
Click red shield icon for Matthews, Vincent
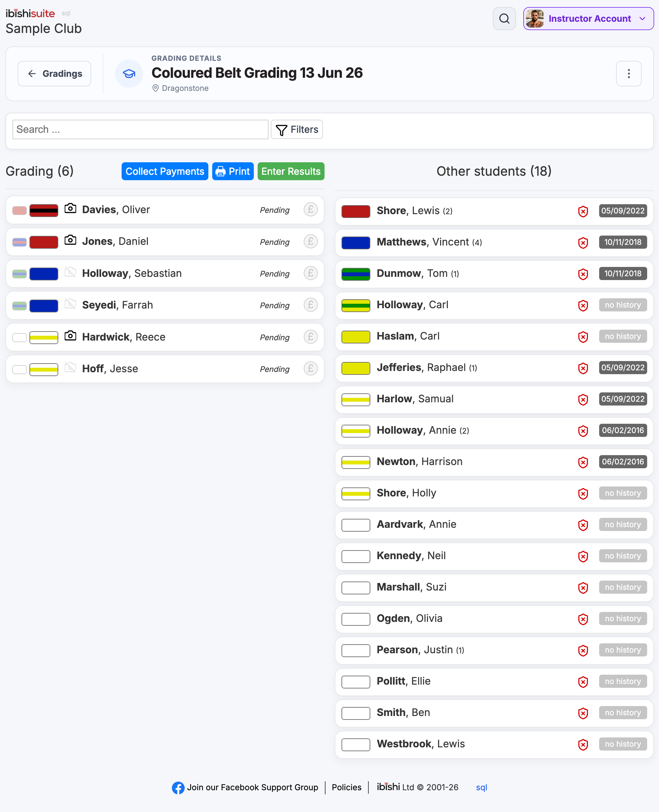tap(583, 243)
